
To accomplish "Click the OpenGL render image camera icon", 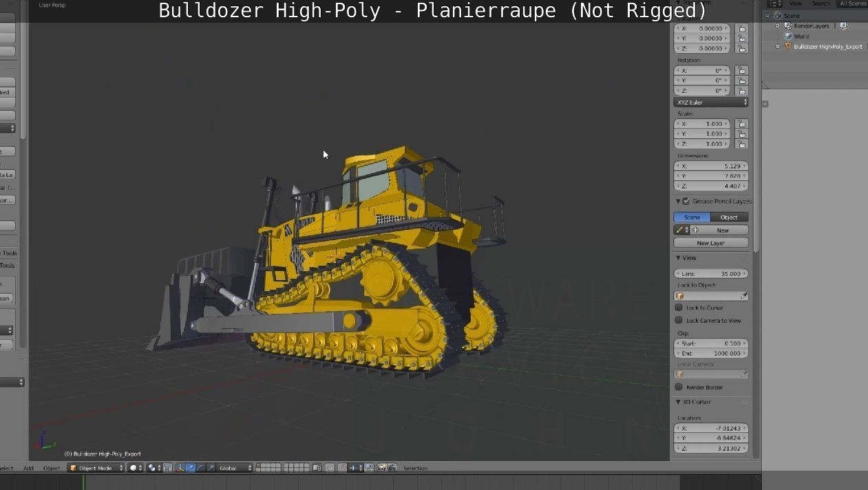I will pyautogui.click(x=382, y=468).
